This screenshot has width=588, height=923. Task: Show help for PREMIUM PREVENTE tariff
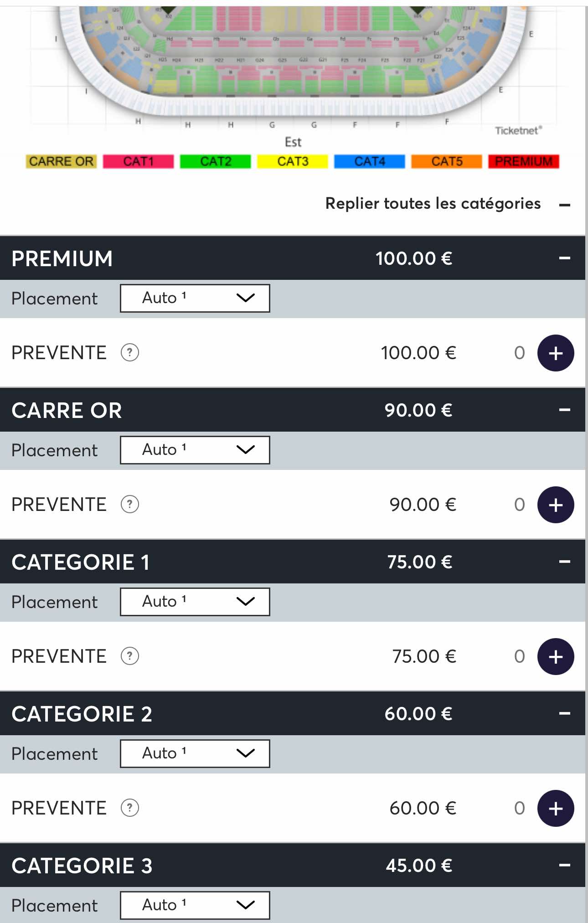tap(130, 352)
